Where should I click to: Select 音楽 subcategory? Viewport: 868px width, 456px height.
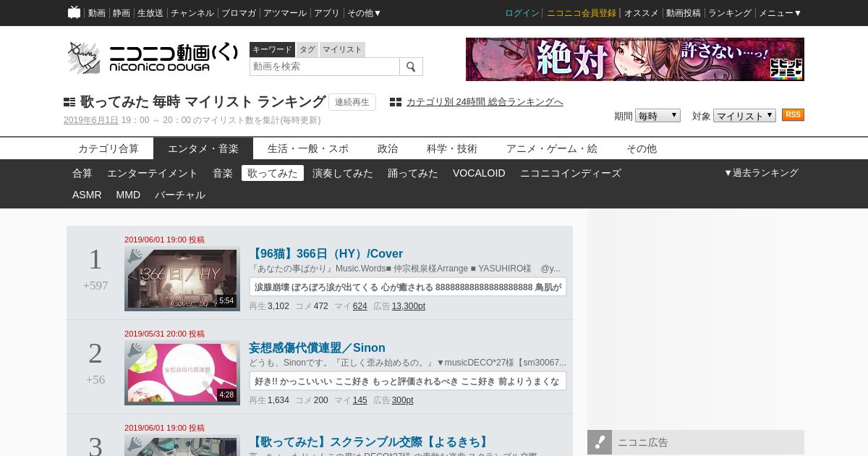tap(223, 173)
